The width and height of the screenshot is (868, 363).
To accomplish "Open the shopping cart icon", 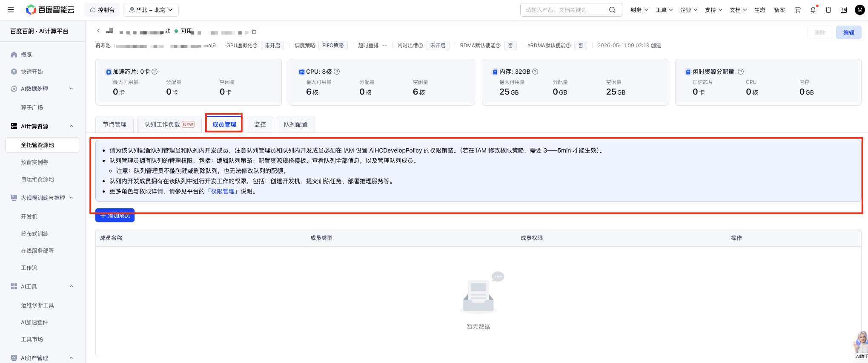I will coord(798,10).
